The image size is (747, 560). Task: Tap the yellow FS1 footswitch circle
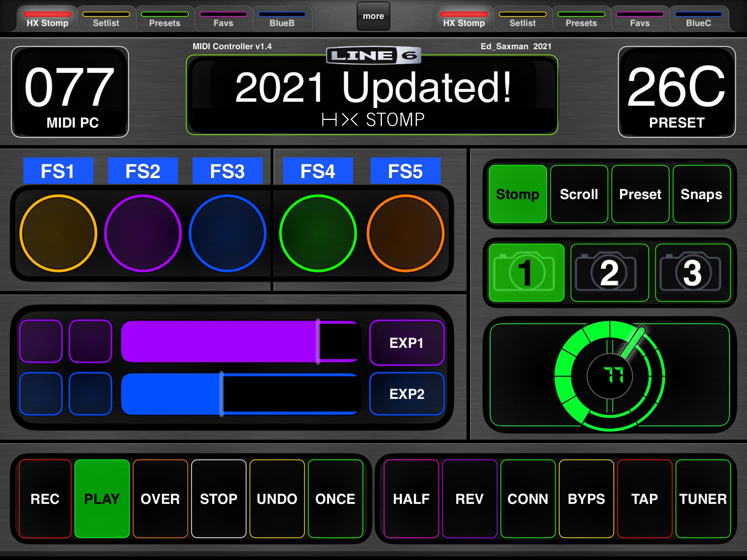point(58,233)
